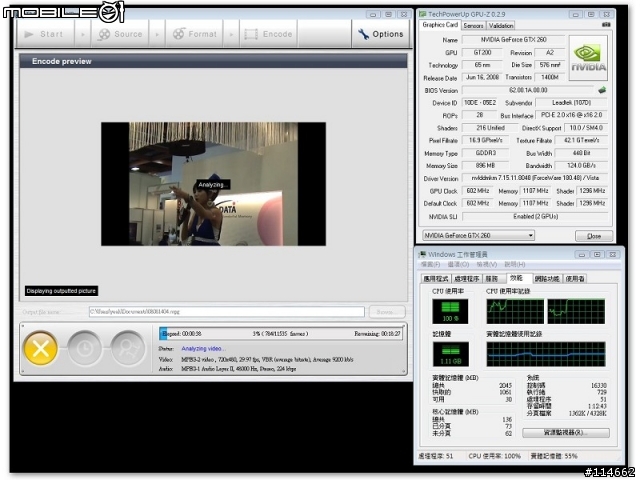Click the 資源監視器 button

coord(566,433)
